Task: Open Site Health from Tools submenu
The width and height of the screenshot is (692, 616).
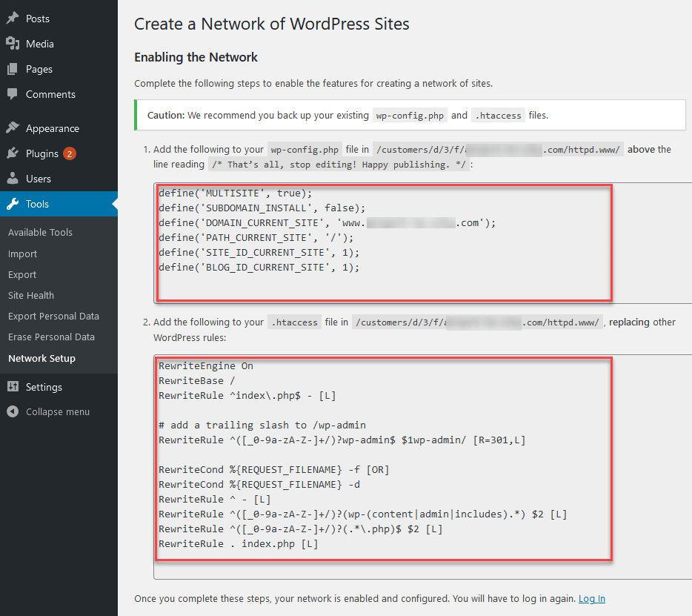Action: (31, 296)
